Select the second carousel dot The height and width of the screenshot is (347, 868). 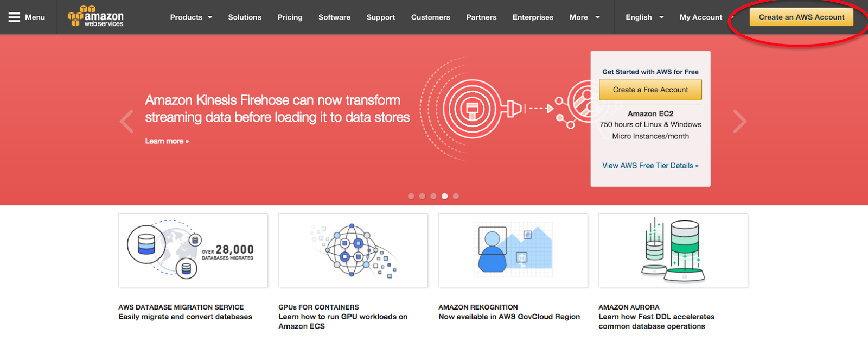click(x=422, y=197)
